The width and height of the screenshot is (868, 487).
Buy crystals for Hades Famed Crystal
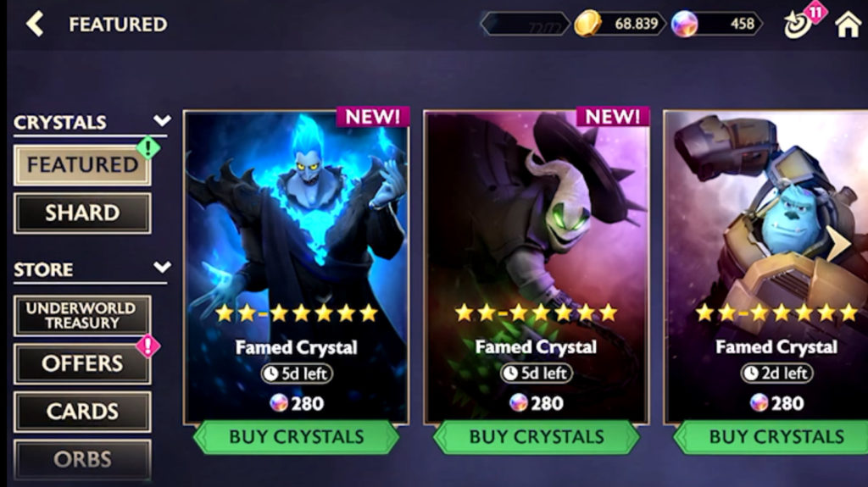[x=296, y=437]
